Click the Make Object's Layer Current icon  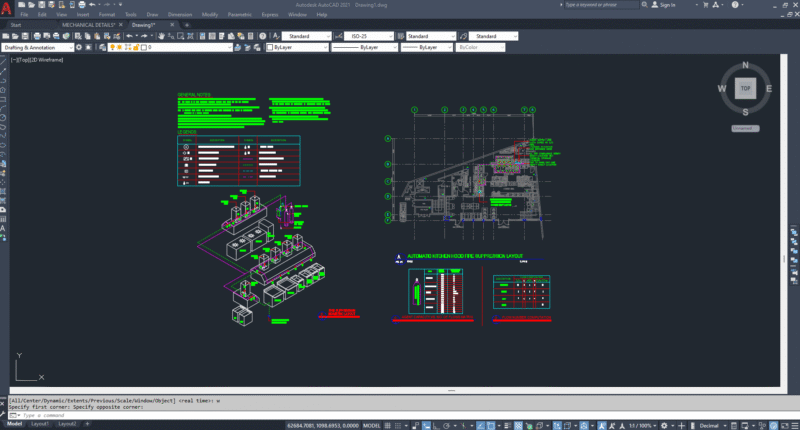pos(238,47)
